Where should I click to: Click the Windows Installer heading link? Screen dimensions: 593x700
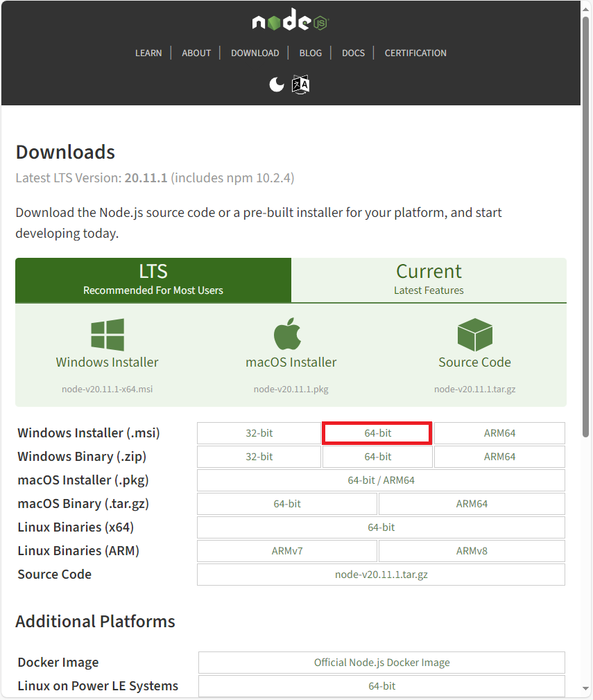coord(108,362)
